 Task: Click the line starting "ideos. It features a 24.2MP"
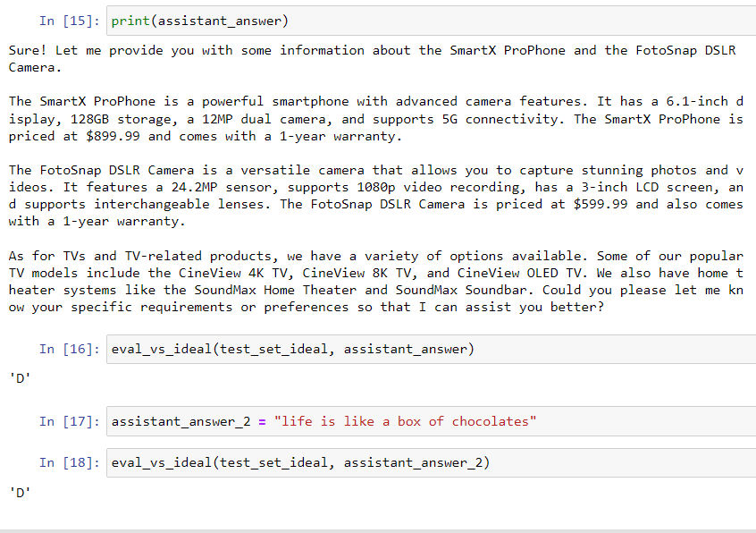point(376,187)
